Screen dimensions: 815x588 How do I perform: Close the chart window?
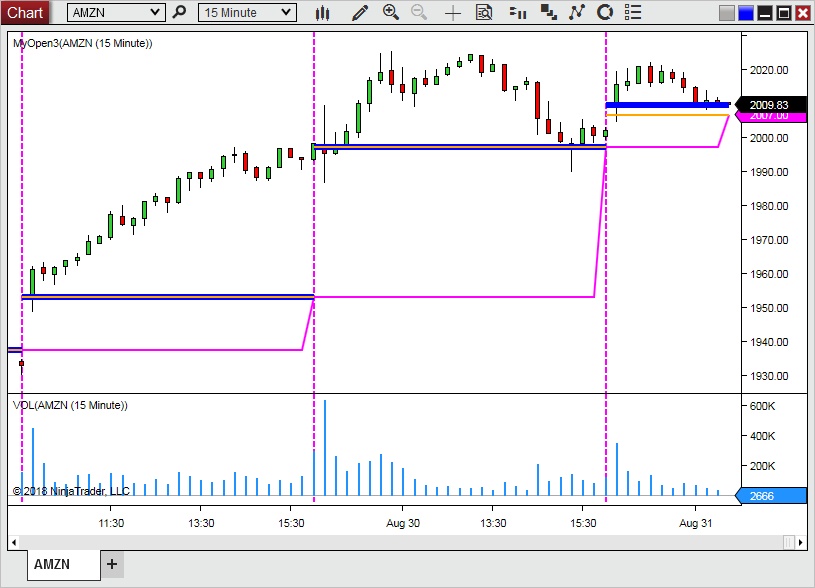coord(803,13)
